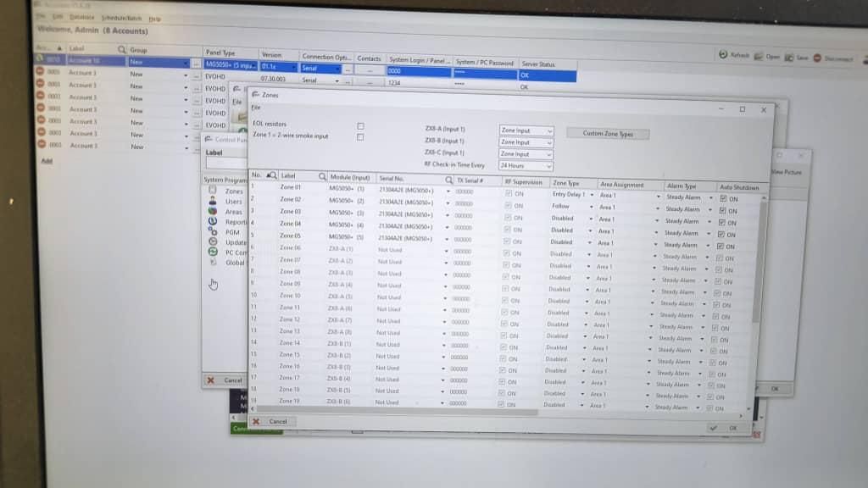Open Group dropdown of selected account
Image resolution: width=868 pixels, height=488 pixels.
point(186,63)
